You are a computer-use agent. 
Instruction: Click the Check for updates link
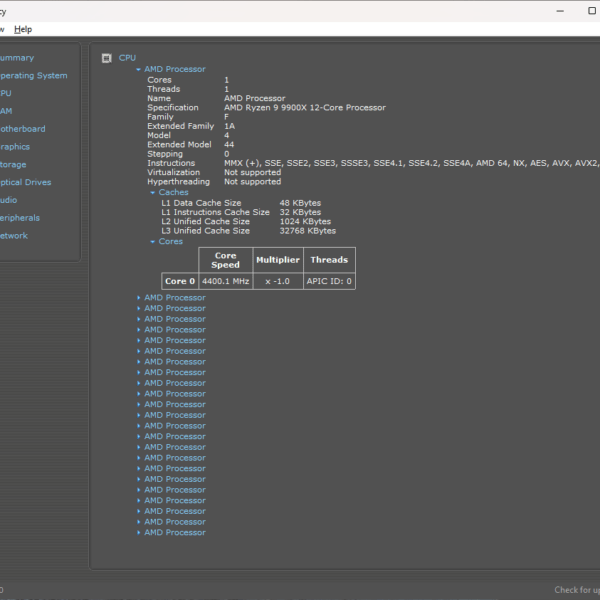tap(577, 590)
